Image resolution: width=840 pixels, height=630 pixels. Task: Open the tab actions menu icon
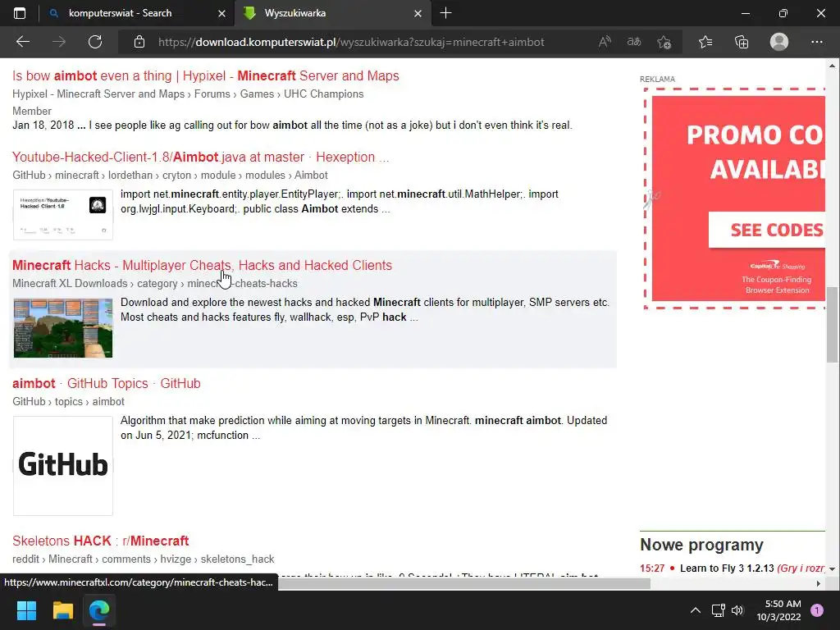(x=20, y=13)
